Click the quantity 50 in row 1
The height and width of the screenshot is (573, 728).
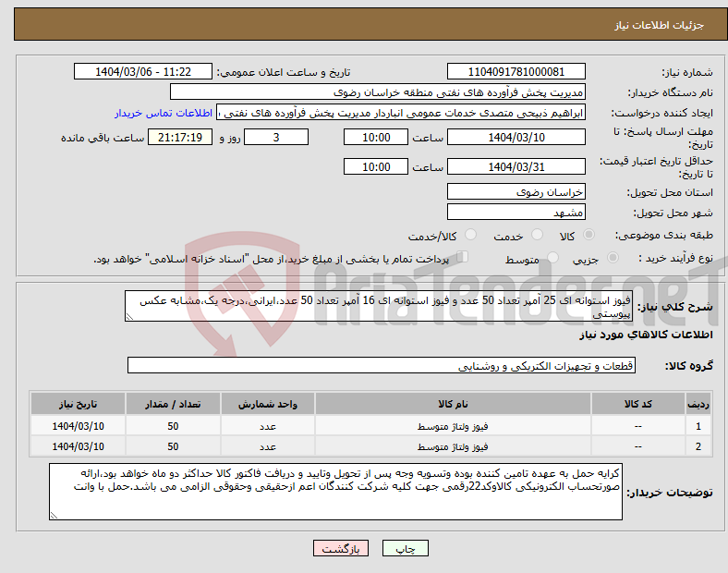[173, 426]
